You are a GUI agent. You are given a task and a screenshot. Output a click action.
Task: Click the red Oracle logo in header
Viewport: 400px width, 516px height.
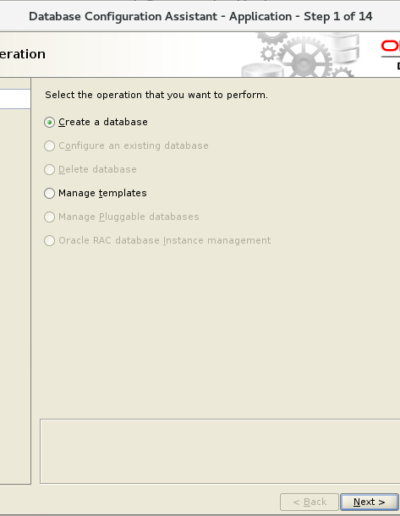(x=391, y=46)
